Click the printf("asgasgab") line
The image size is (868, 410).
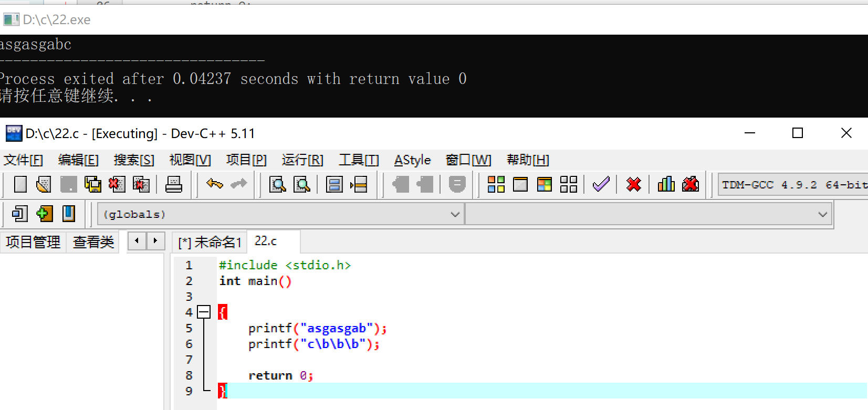[x=318, y=328]
